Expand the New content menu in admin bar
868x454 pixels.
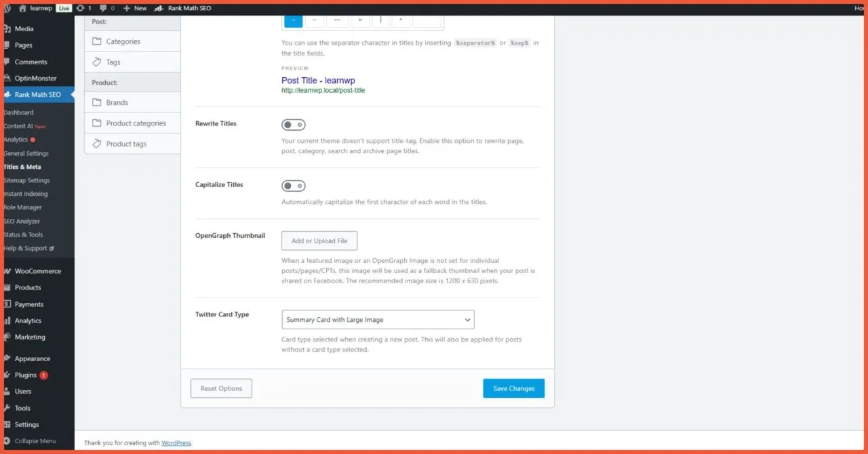tap(134, 8)
